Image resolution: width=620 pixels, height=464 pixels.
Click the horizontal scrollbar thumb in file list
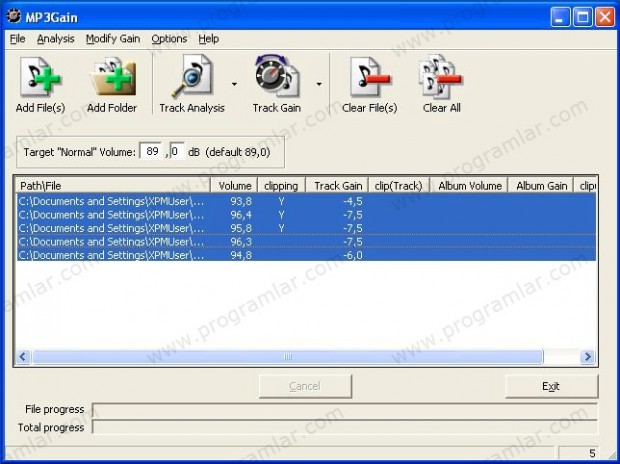[287, 357]
